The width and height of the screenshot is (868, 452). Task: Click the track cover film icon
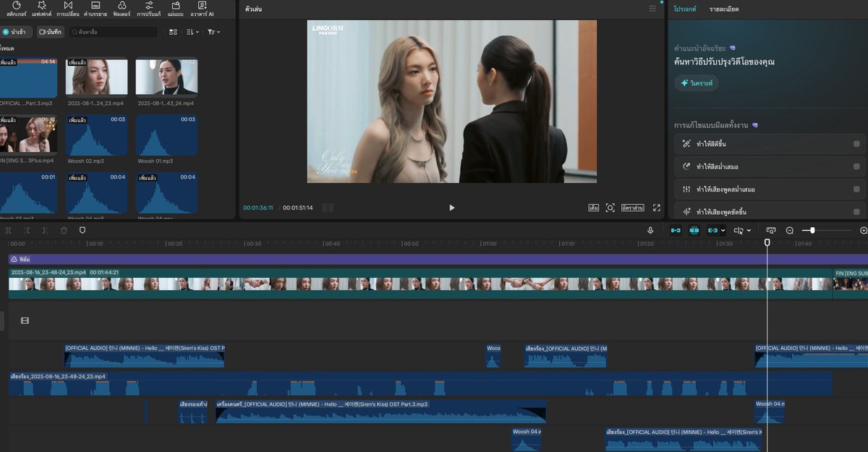point(25,320)
